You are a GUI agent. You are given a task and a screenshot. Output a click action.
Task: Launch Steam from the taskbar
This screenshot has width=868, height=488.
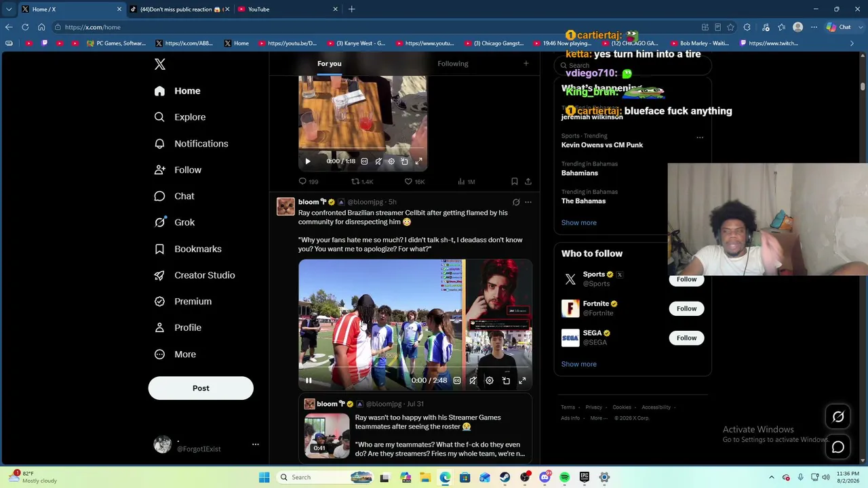point(505,477)
